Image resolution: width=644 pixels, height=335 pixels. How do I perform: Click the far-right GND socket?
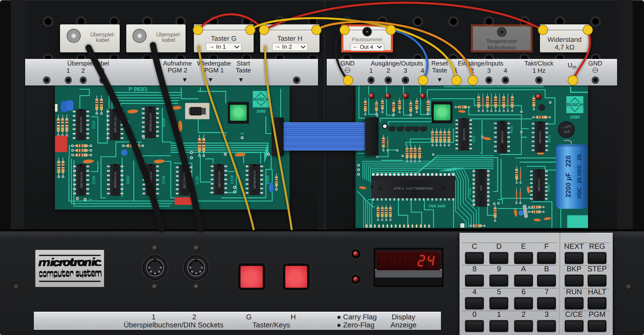click(x=595, y=80)
